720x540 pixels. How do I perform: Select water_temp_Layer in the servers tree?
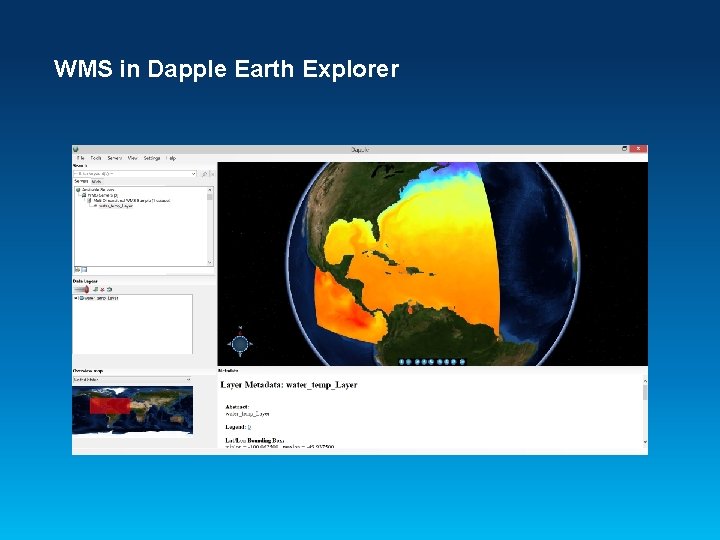115,206
